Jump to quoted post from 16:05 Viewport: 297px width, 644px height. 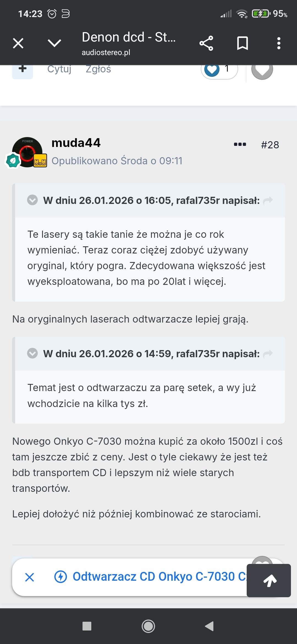pyautogui.click(x=268, y=201)
